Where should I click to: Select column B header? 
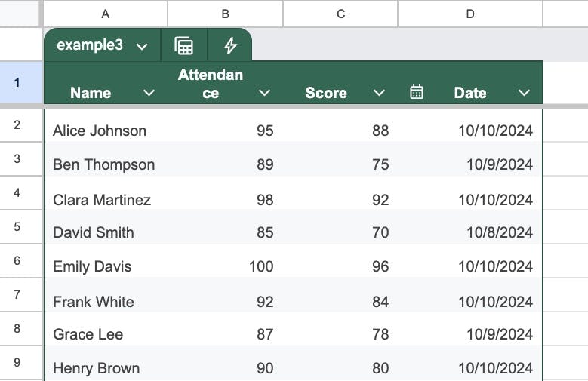pyautogui.click(x=225, y=14)
